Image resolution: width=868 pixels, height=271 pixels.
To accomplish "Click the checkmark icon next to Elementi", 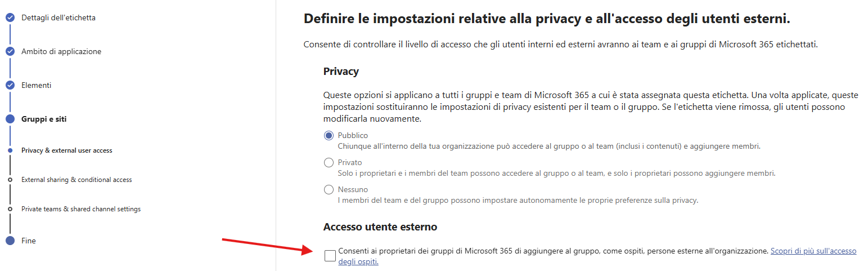I will click(10, 85).
